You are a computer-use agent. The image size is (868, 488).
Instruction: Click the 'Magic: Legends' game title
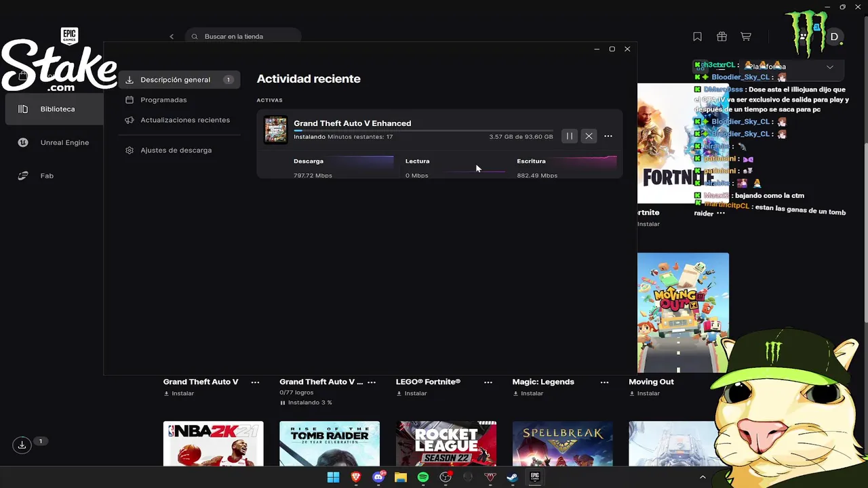tap(543, 382)
